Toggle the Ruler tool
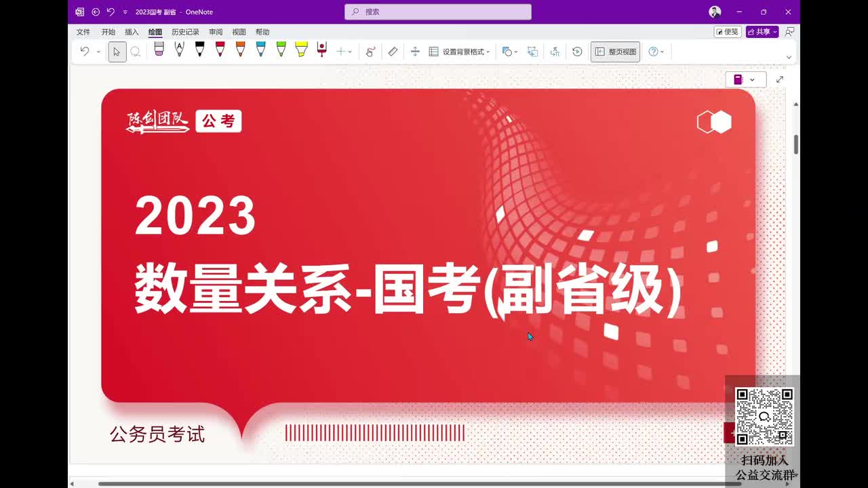The height and width of the screenshot is (488, 868). pyautogui.click(x=393, y=52)
